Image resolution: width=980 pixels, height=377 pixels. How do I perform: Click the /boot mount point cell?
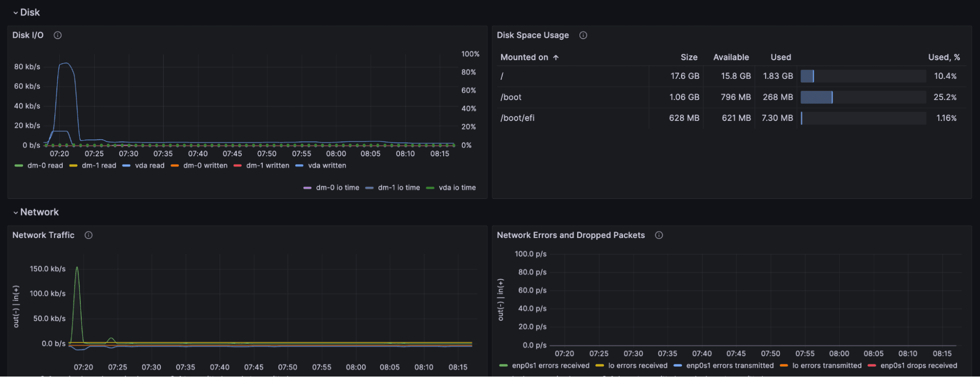[x=573, y=97]
